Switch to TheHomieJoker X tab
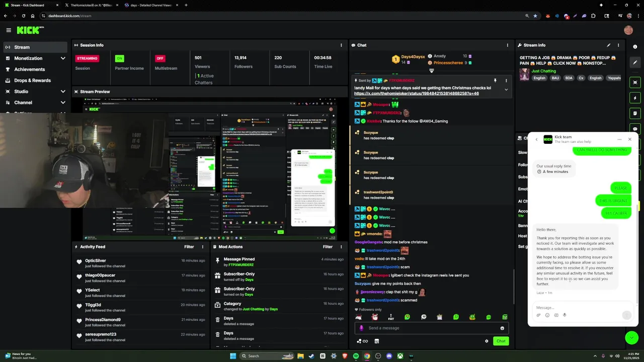Viewport: 644px width, 362px height. (91, 5)
